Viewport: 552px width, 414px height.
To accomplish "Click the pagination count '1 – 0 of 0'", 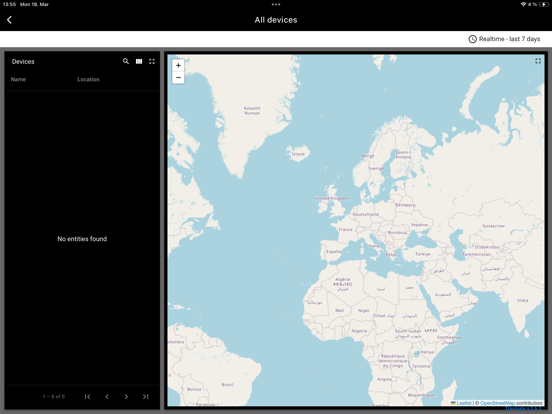I will tap(54, 397).
